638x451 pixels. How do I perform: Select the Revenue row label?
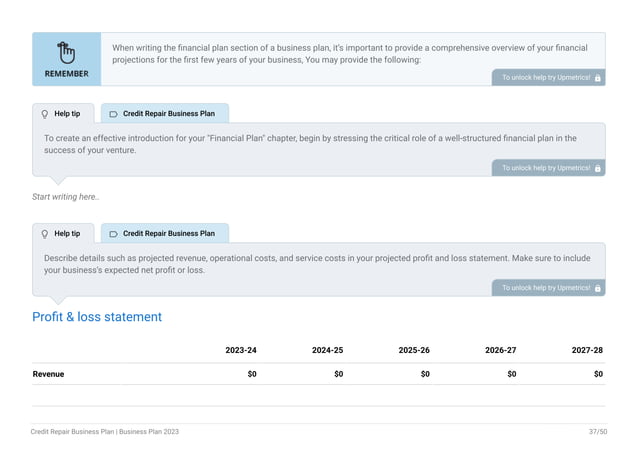tap(48, 374)
